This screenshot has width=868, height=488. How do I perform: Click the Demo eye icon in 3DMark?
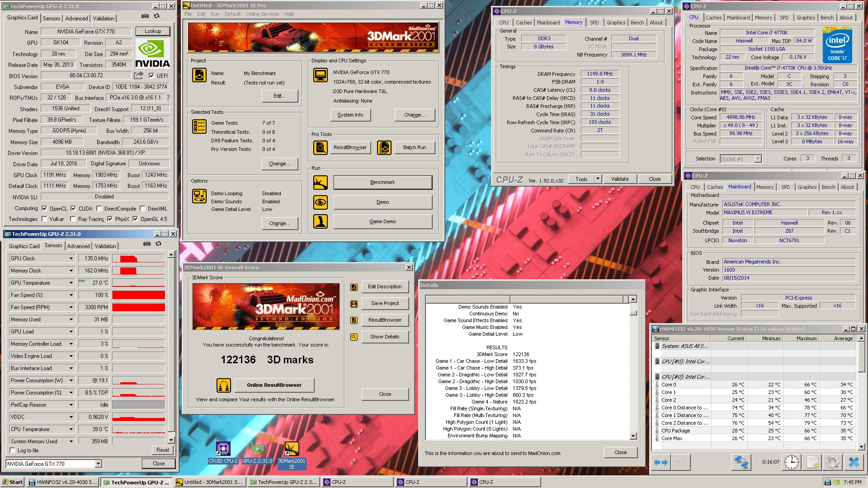[321, 202]
